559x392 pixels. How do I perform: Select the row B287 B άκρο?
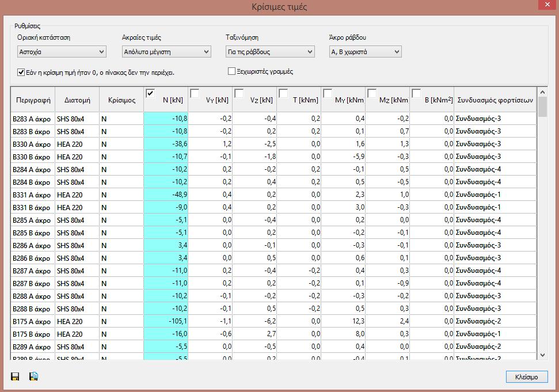click(273, 283)
